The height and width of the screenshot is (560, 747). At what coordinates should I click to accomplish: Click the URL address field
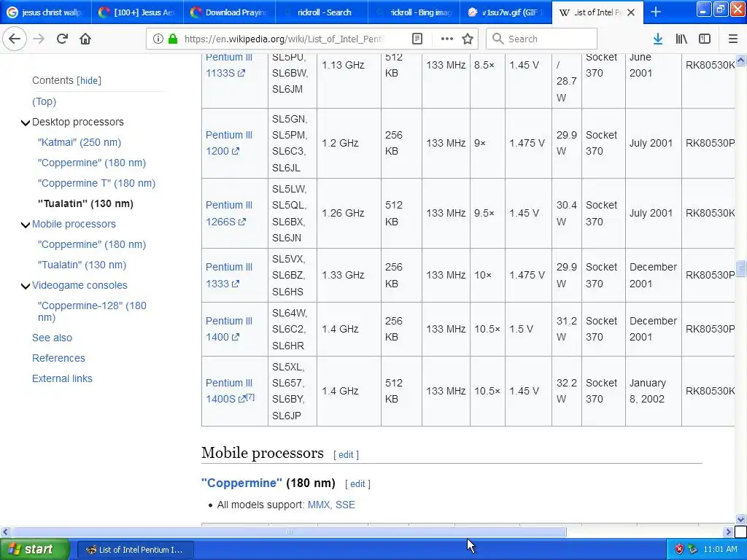[x=284, y=39]
